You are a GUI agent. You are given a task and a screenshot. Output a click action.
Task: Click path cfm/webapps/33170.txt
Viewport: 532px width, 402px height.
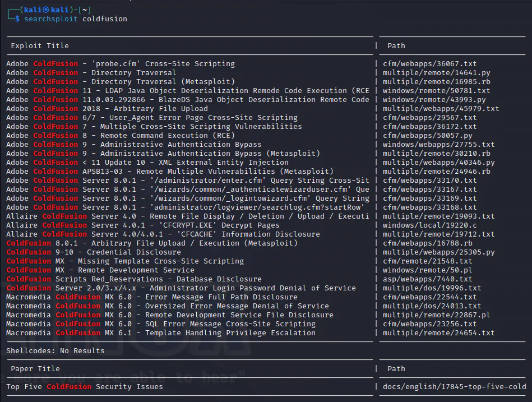pos(429,181)
